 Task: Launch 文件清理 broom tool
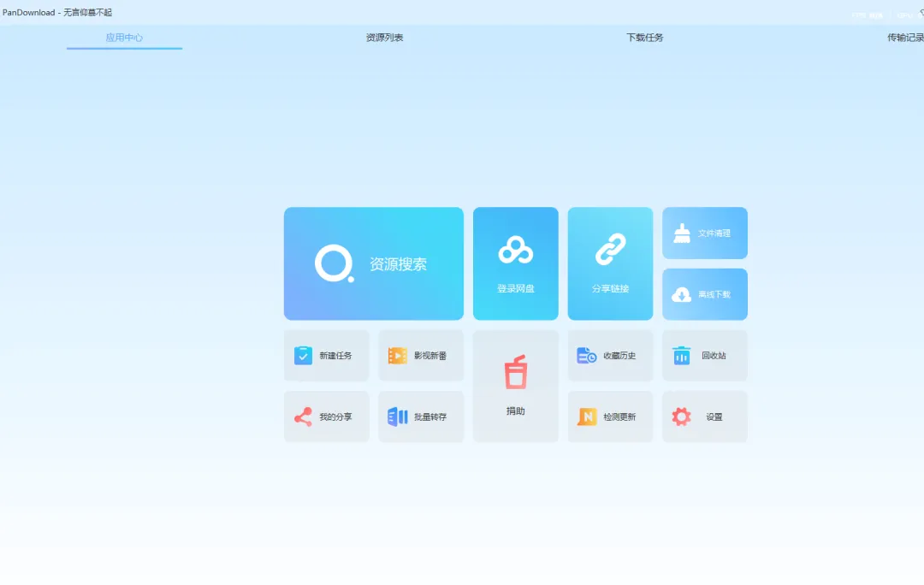pos(705,233)
